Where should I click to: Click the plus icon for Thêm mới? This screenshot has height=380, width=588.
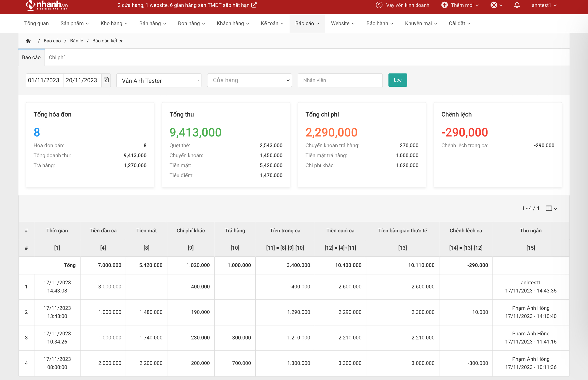pyautogui.click(x=444, y=5)
